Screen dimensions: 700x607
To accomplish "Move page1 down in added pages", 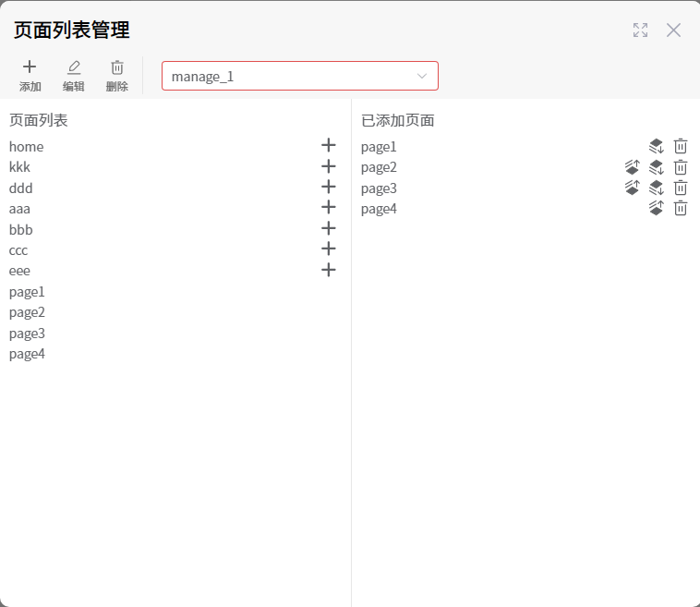I will pos(657,146).
